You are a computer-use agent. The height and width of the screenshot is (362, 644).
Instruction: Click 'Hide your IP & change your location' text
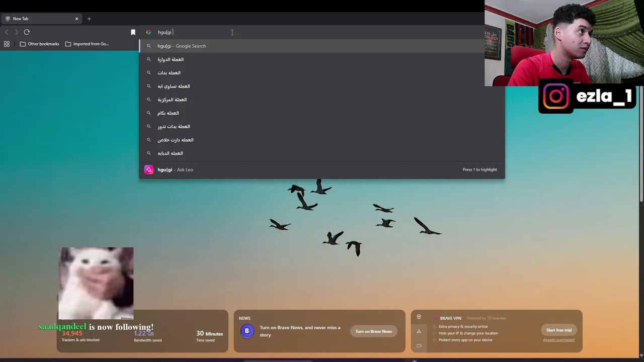coord(468,333)
